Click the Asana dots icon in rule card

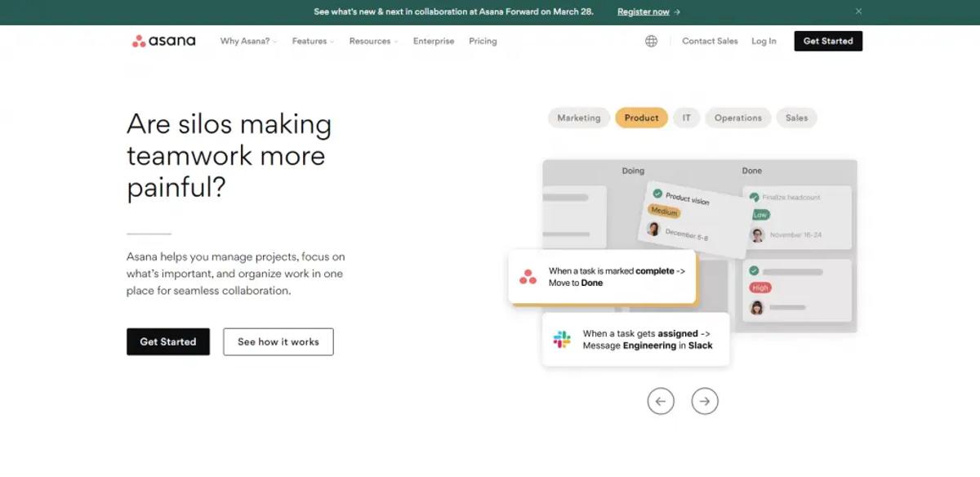coord(528,277)
